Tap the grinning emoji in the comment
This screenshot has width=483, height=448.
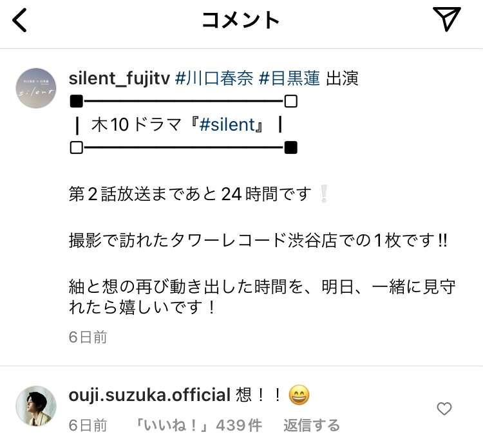(x=299, y=395)
